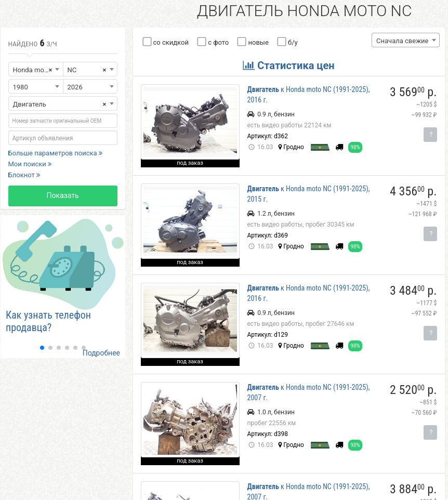Expand the 1980 start year dropdown
Screen dimensions: 448x500
pos(36,87)
